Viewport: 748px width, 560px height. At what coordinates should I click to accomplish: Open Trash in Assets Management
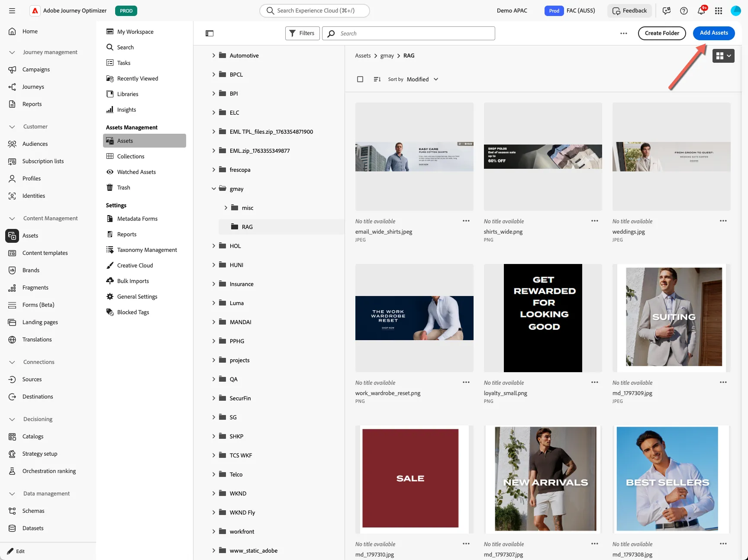145,187
